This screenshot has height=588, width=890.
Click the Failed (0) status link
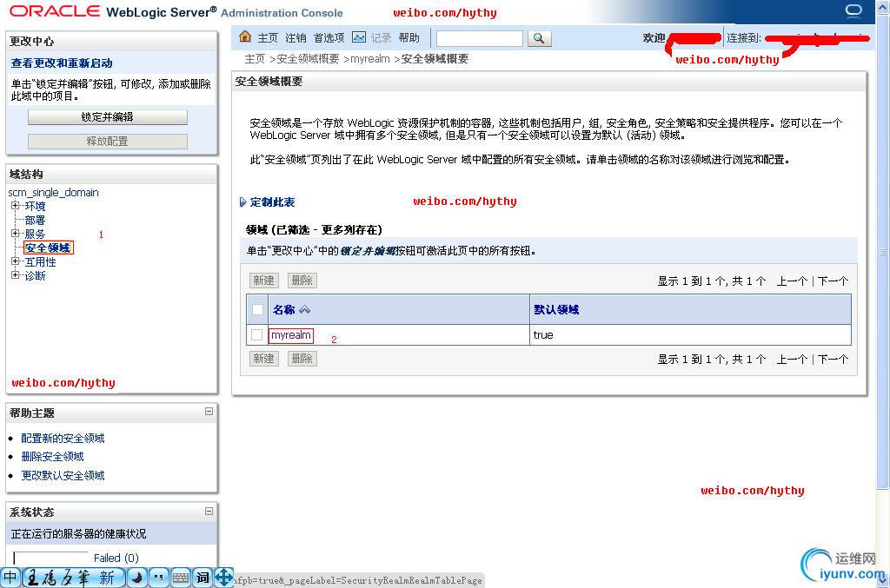[x=116, y=558]
